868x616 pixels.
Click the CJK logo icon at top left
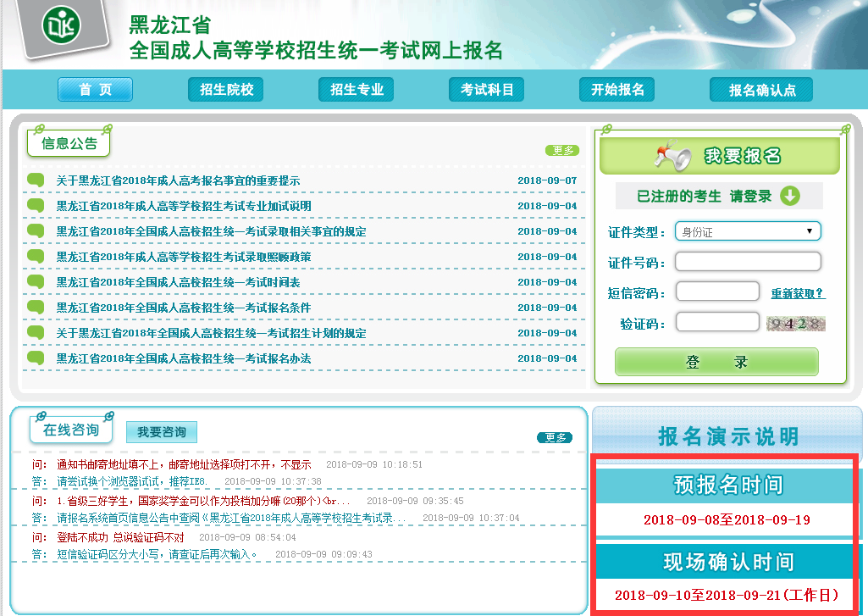59,25
